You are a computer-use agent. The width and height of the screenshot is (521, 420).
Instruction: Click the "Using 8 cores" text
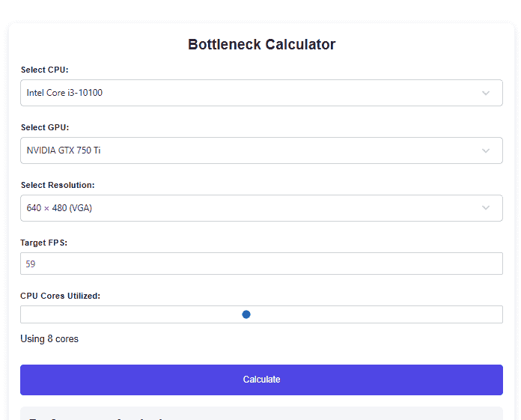coord(49,338)
